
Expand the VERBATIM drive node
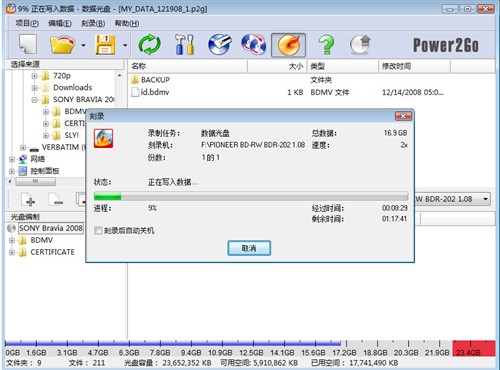pyautogui.click(x=23, y=147)
